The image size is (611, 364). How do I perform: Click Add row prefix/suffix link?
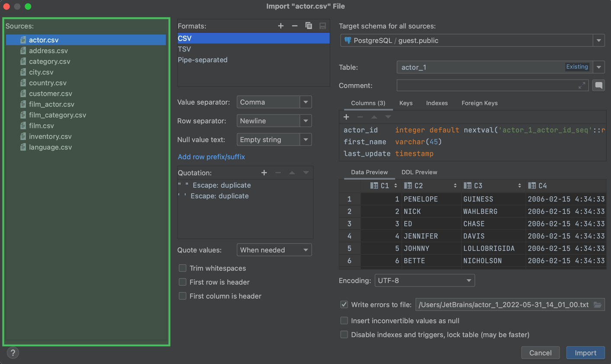coord(211,156)
